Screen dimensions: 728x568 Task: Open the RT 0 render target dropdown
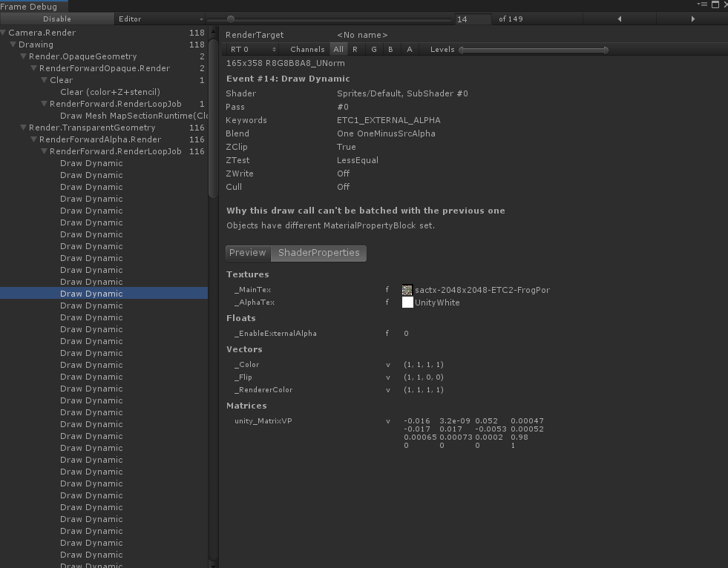(x=253, y=50)
